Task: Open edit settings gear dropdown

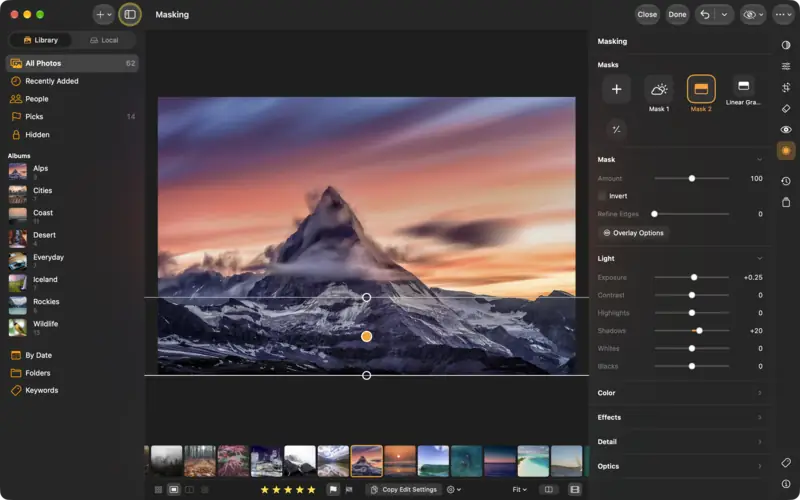Action: [x=454, y=490]
